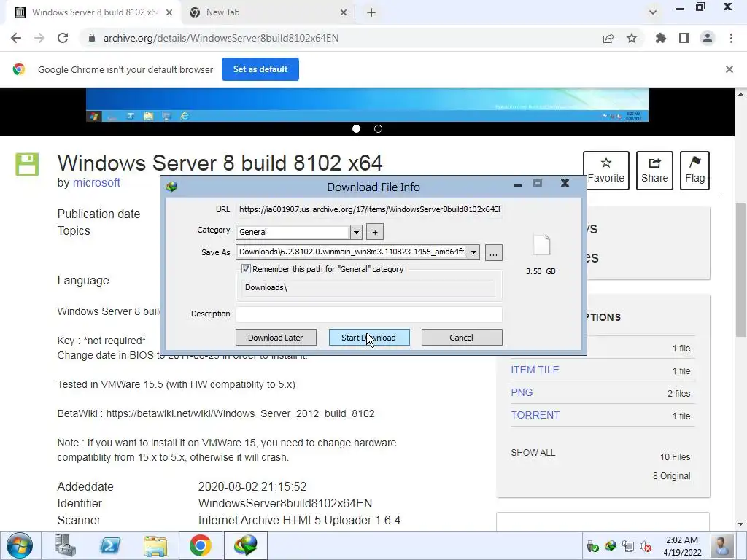Screen dimensions: 747x560
Task: Open the Chrome extensions puzzle icon
Action: tap(661, 38)
